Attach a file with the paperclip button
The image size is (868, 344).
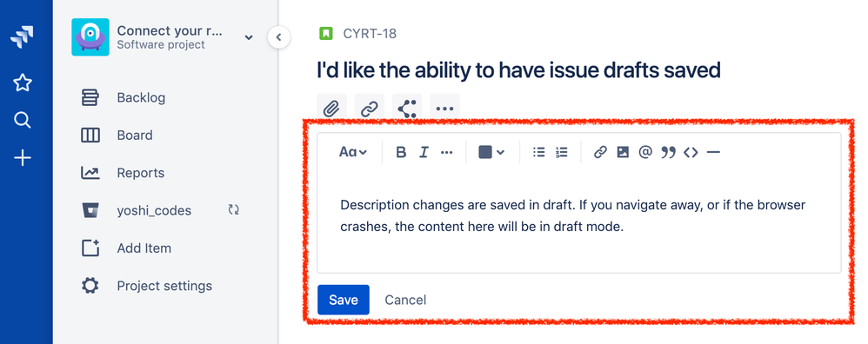point(331,109)
